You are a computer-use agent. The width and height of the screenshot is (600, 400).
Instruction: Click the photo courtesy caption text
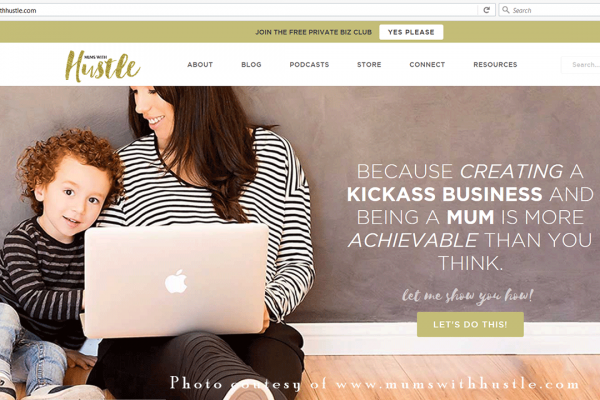click(x=375, y=384)
